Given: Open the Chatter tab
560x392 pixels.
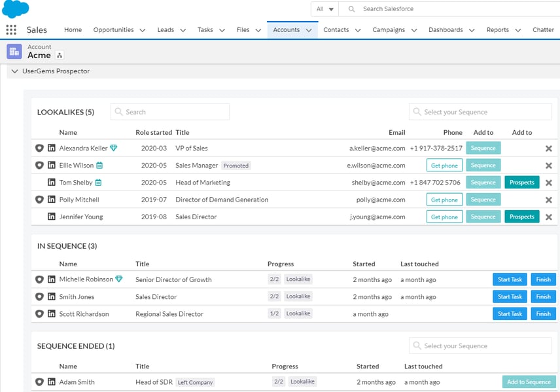Looking at the screenshot, I should (x=543, y=29).
